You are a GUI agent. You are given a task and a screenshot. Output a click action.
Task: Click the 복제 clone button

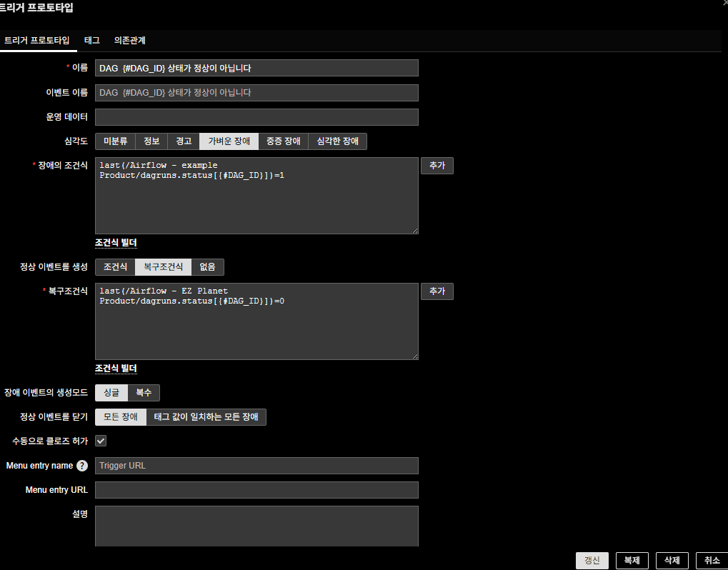(632, 561)
